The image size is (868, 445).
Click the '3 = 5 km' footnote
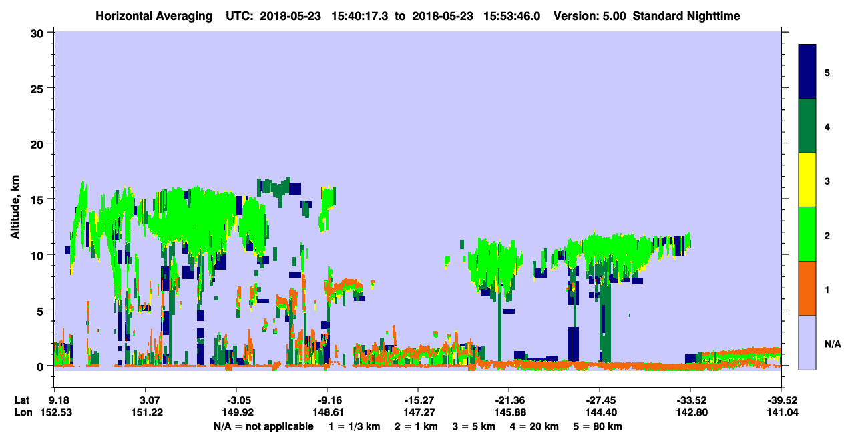click(x=475, y=426)
